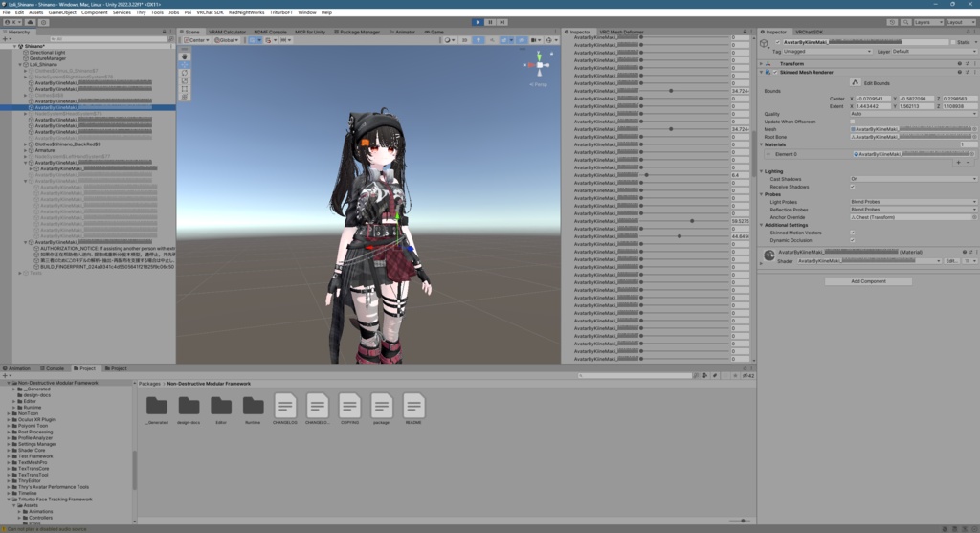
Task: Open the README file thumbnail
Action: point(413,409)
